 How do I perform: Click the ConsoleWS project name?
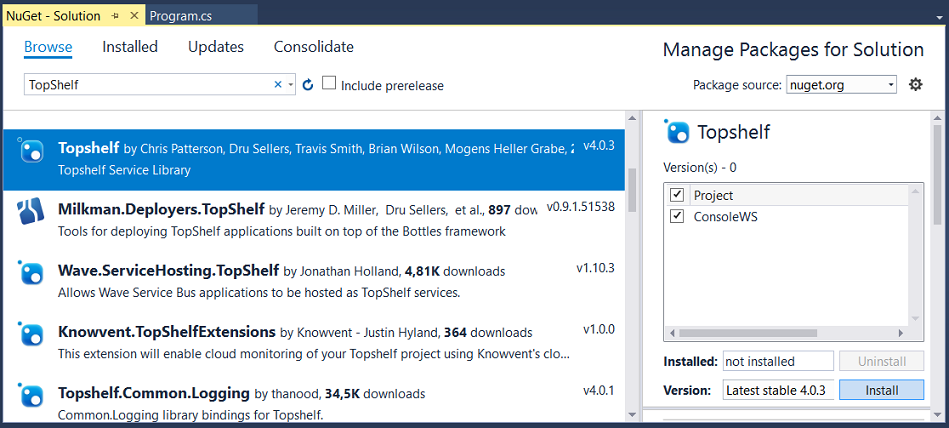pyautogui.click(x=726, y=217)
